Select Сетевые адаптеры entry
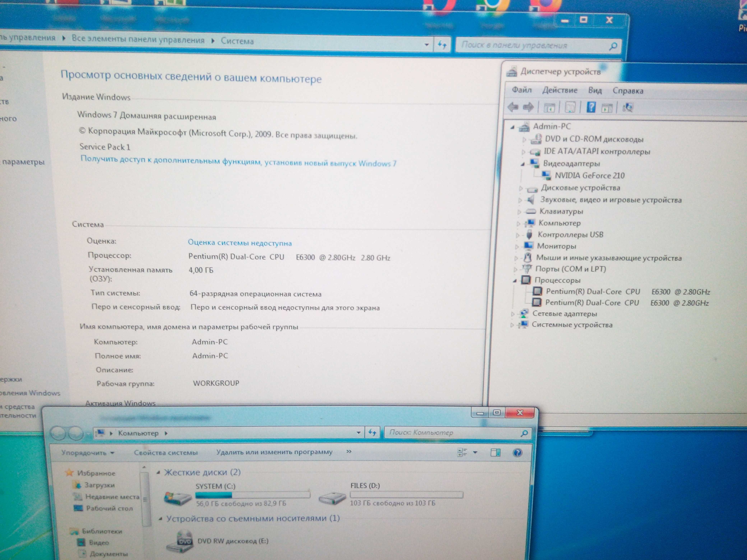 point(565,314)
